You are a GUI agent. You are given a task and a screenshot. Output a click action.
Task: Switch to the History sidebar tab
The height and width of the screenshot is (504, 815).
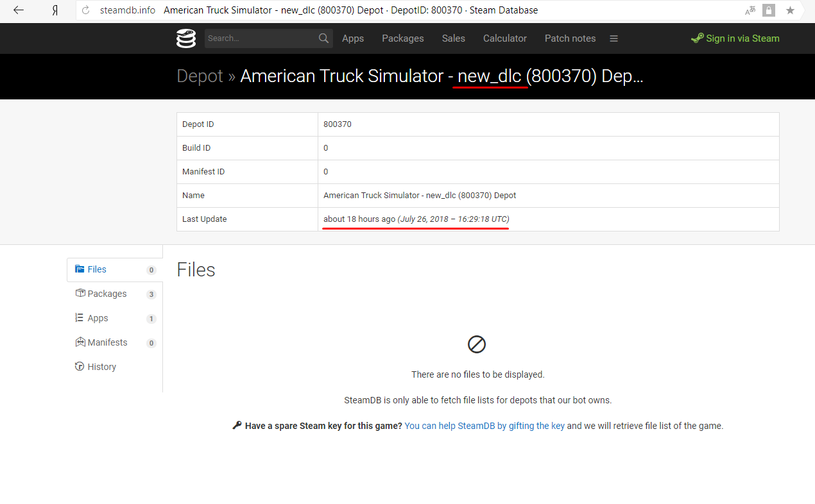click(x=101, y=367)
